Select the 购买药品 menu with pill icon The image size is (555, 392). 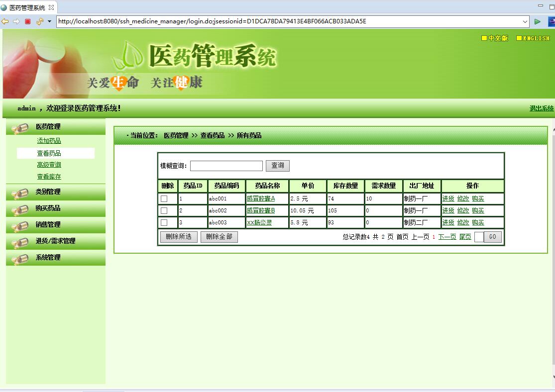point(47,208)
